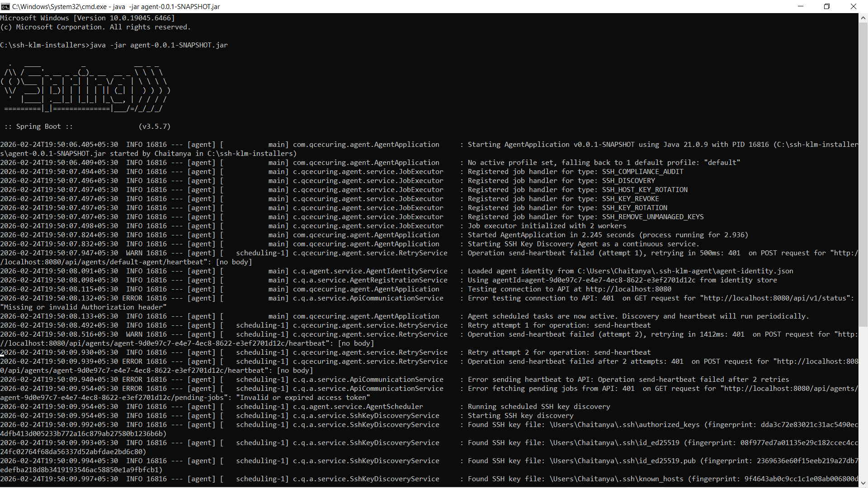Screen dimensions: 868x488
Task: Click the scroll-down arrow on the scrollbar
Action: pos(863,483)
